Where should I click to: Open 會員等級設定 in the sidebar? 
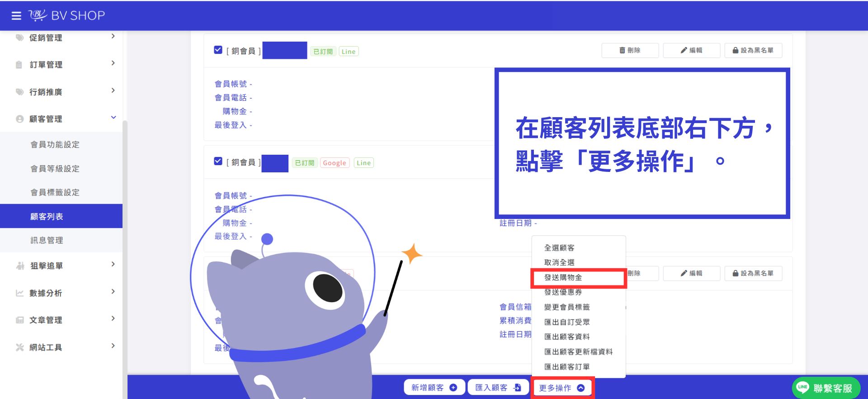[x=55, y=168]
